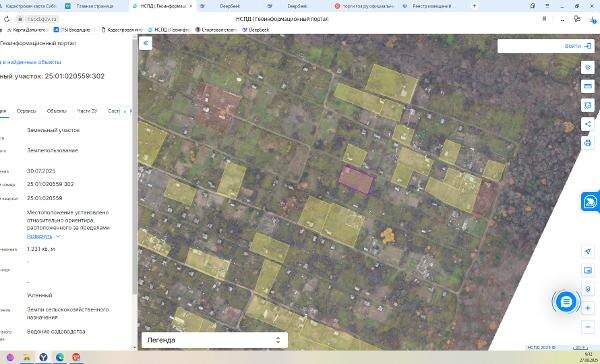600x364 pixels.
Task: Follow the found objects link
Action: click(x=31, y=62)
